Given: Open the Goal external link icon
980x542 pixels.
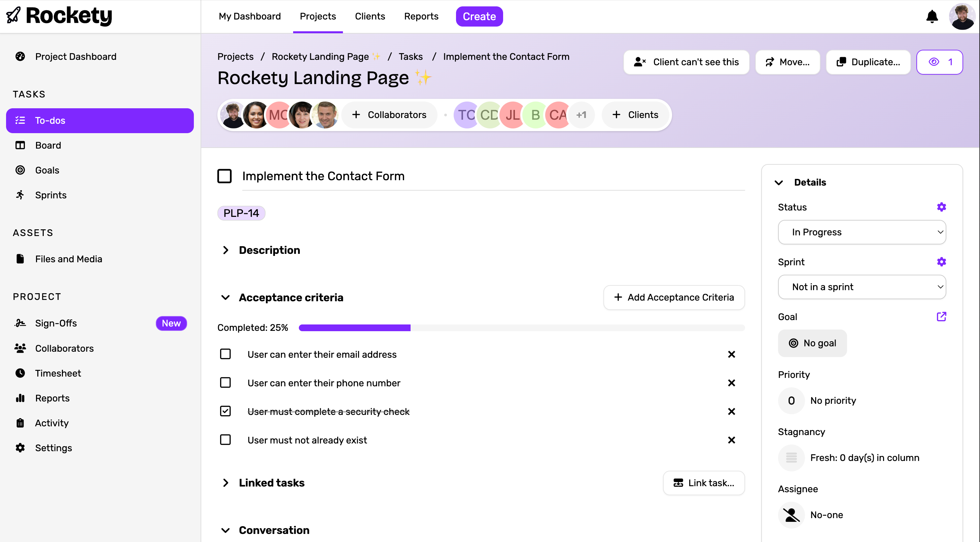Looking at the screenshot, I should [x=941, y=316].
